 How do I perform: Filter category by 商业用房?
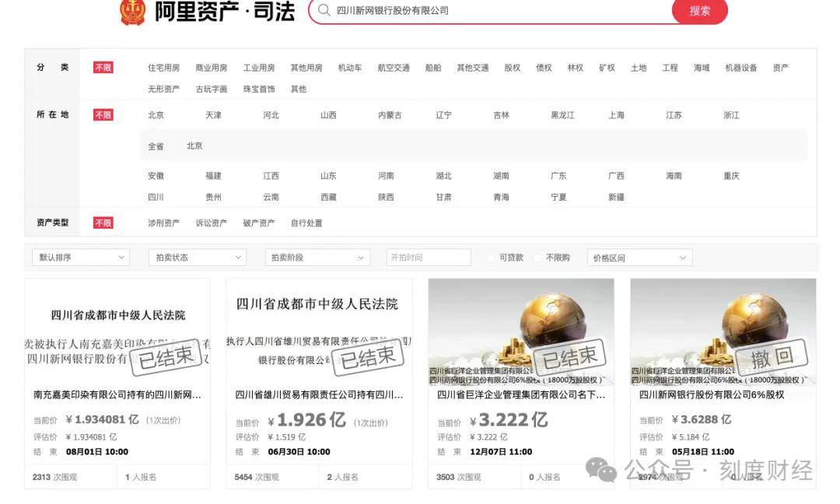212,68
